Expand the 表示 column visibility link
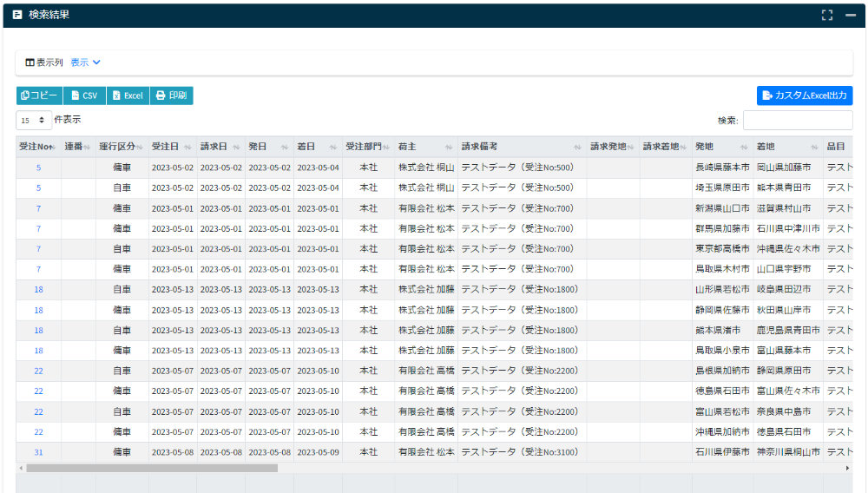Image resolution: width=868 pixels, height=493 pixels. [86, 62]
